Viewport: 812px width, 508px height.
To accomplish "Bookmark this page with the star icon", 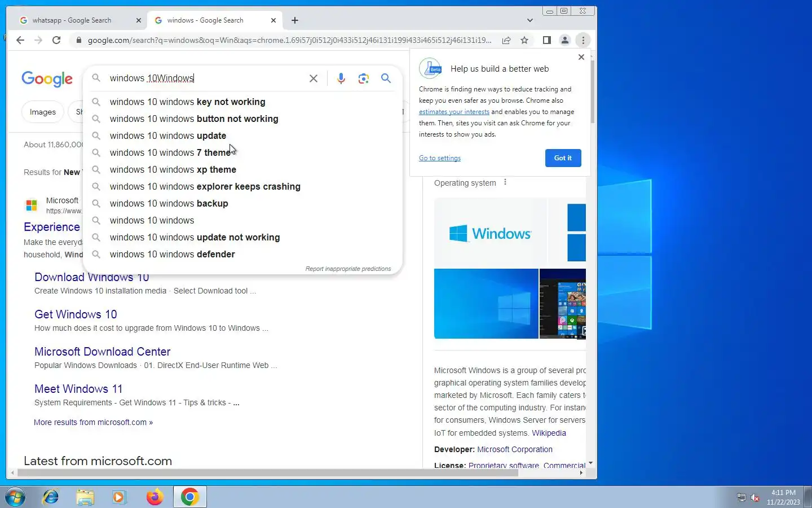I will [x=524, y=40].
